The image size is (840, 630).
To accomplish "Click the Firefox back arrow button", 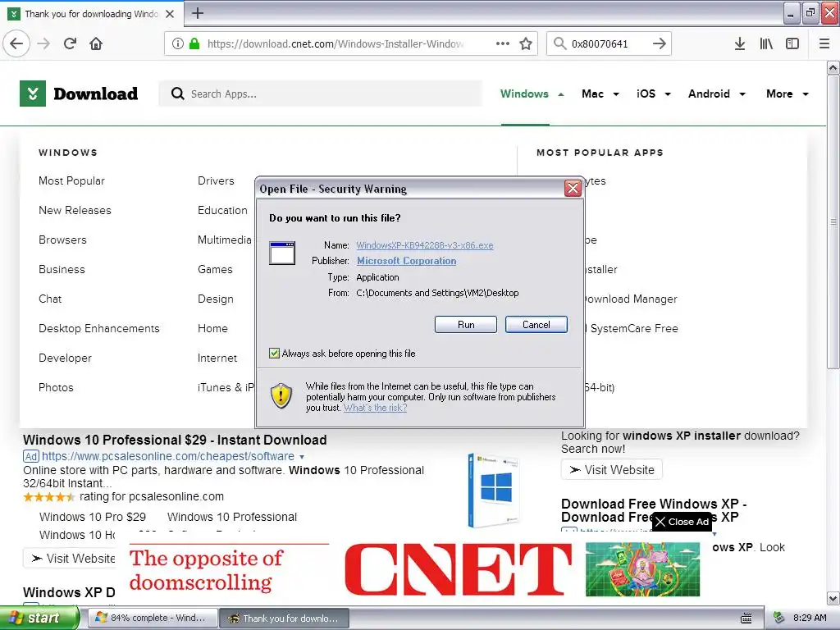I will (x=16, y=43).
